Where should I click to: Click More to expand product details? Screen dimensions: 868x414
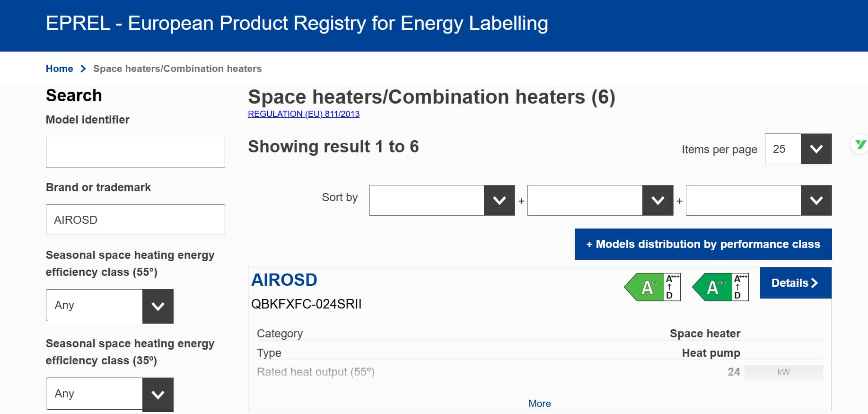coord(539,404)
